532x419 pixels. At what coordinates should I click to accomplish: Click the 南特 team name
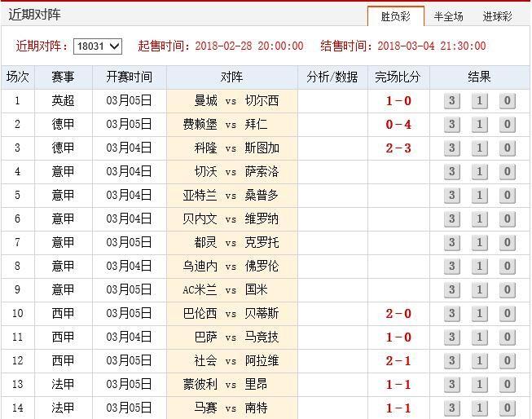pos(256,408)
